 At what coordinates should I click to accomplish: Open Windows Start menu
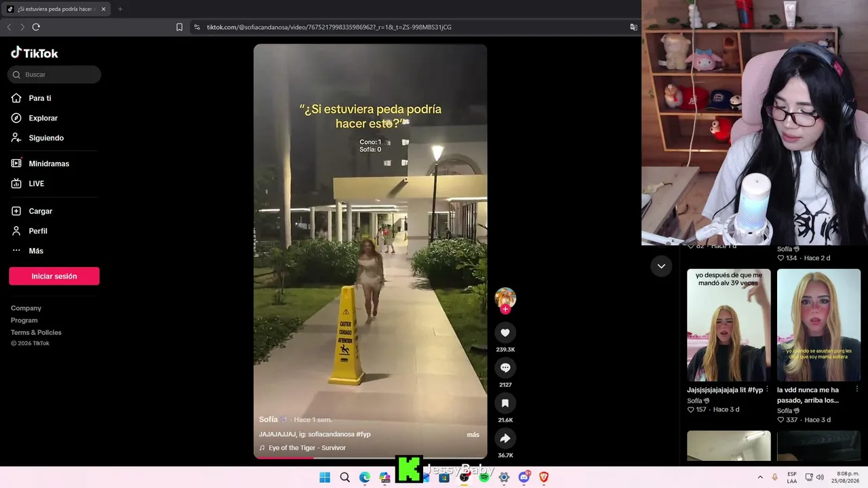(x=325, y=477)
